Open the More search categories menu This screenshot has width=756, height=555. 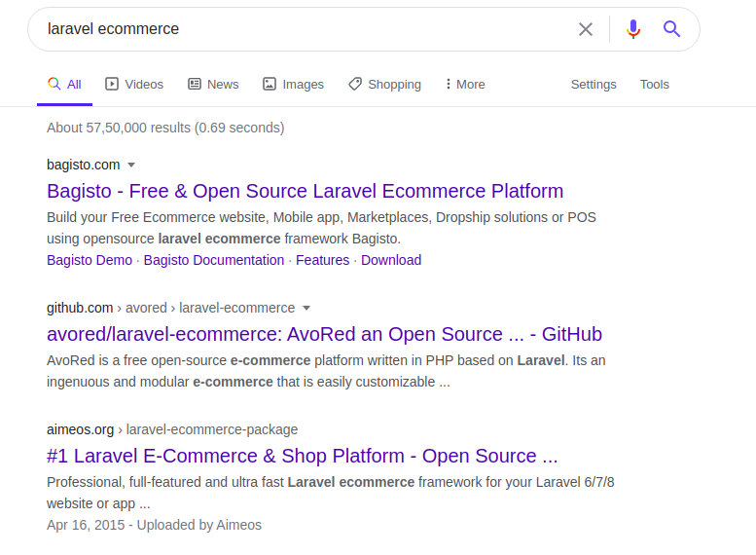point(465,85)
